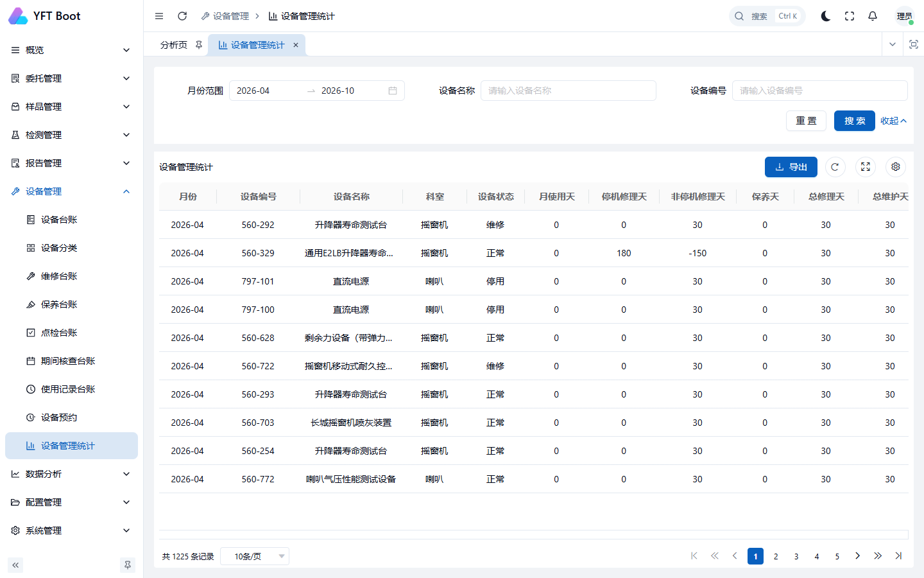Screen dimensions: 924x578
Task: Click the page refresh icon in header
Action: 182,16
